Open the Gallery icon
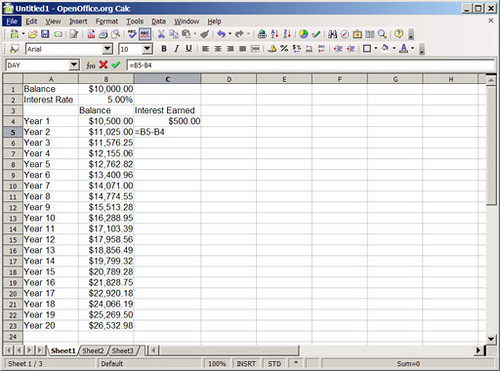Screen dimensions: 500x371 [357, 34]
